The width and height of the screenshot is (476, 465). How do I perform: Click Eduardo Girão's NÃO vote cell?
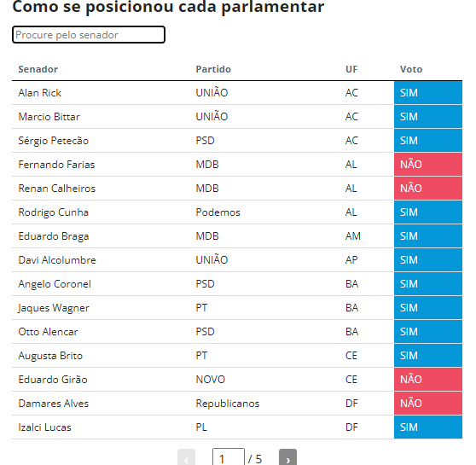428,380
